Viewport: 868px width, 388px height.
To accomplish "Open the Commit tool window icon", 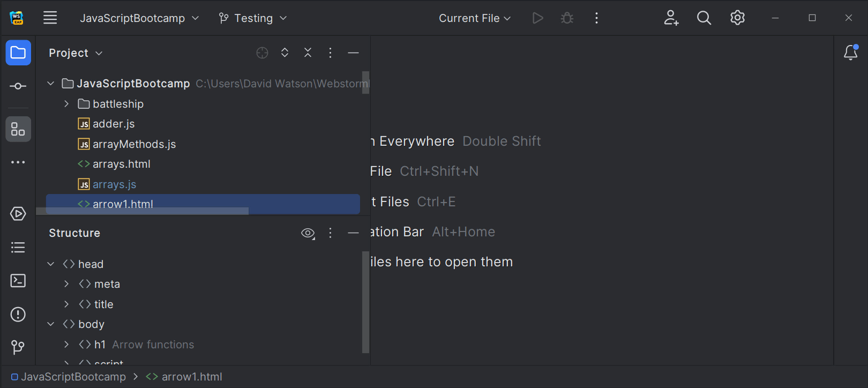I will coord(18,86).
